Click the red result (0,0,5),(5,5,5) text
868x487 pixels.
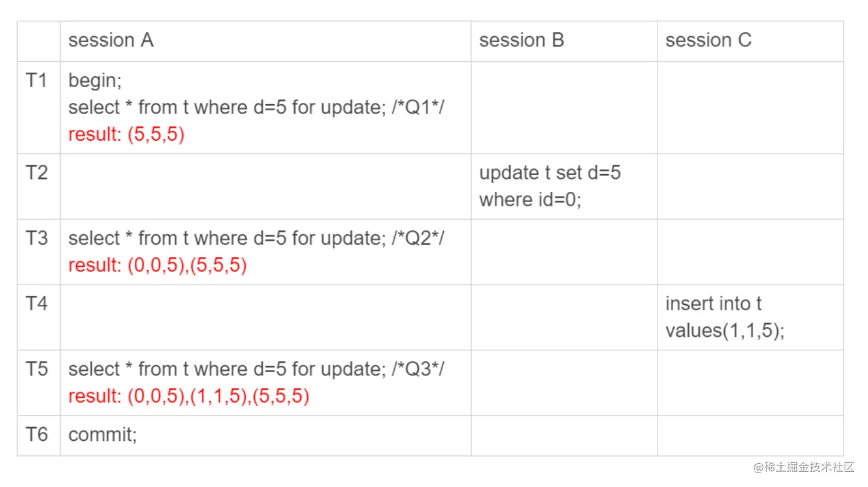(x=158, y=266)
